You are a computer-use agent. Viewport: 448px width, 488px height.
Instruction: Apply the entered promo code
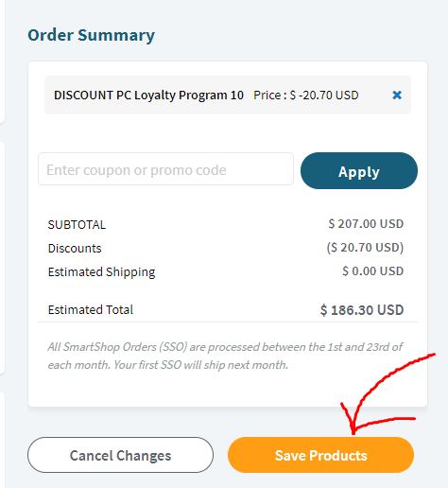pos(359,170)
